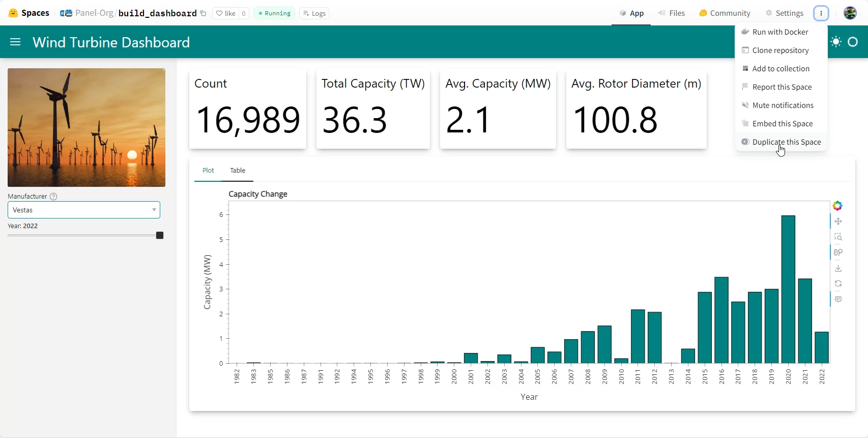The height and width of the screenshot is (438, 868).
Task: Click the Capacity Change chart title
Action: pyautogui.click(x=258, y=194)
